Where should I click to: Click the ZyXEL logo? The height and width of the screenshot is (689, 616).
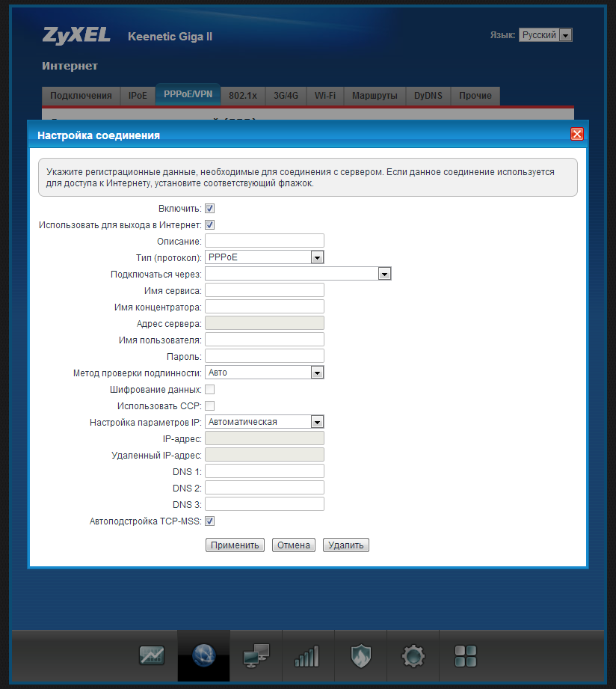tap(76, 36)
